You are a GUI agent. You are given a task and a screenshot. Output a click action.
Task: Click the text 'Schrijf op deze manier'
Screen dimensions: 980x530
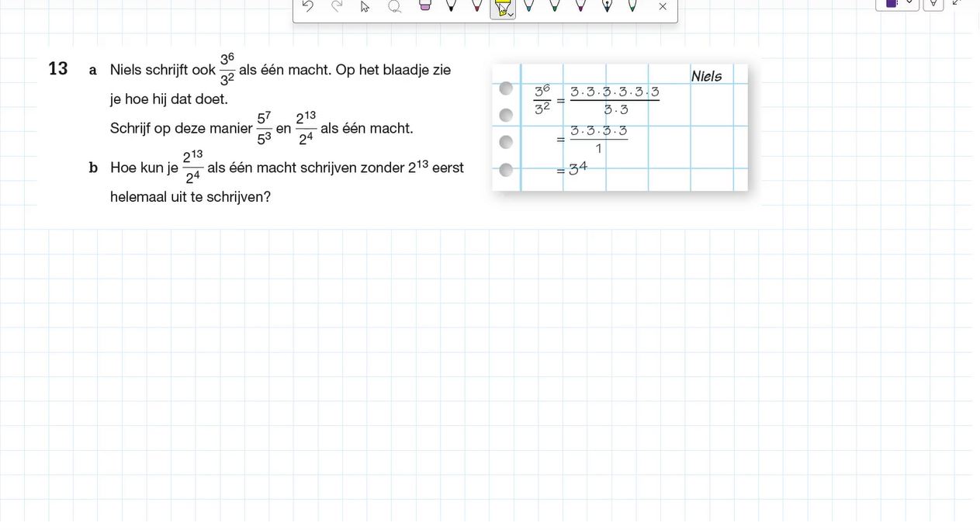[181, 129]
